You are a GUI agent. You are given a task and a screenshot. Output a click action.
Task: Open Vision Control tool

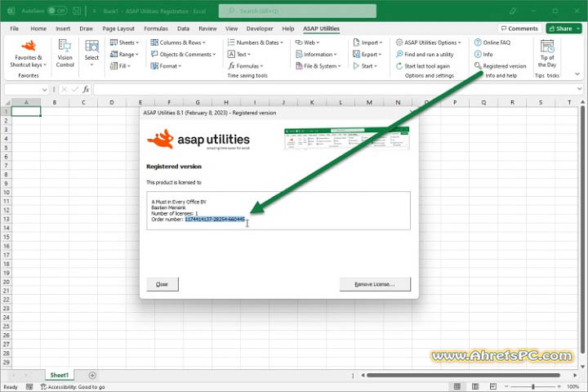click(x=65, y=54)
